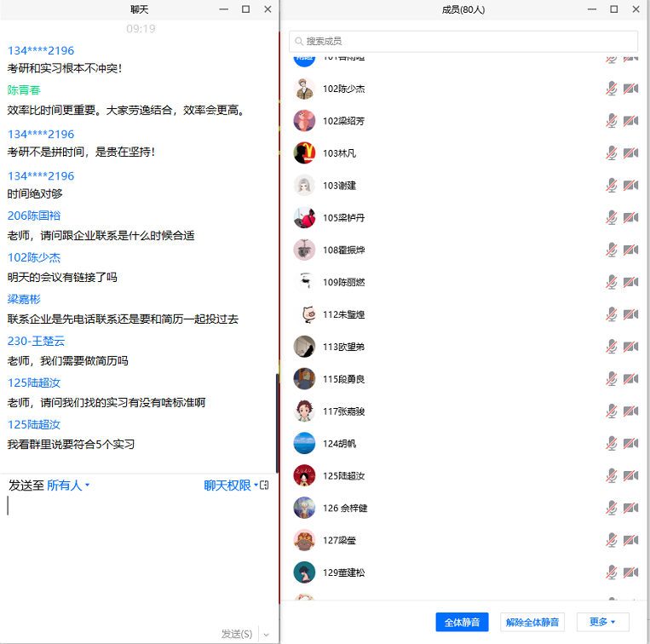Screen dimensions: 650x644
Task: Click the microphone icon for 127梁莹
Action: (611, 540)
